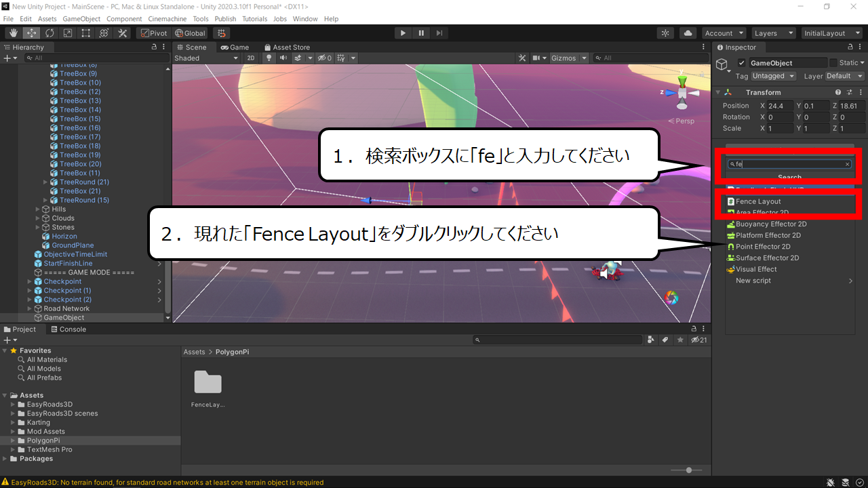
Task: Open New script option
Action: (x=789, y=281)
